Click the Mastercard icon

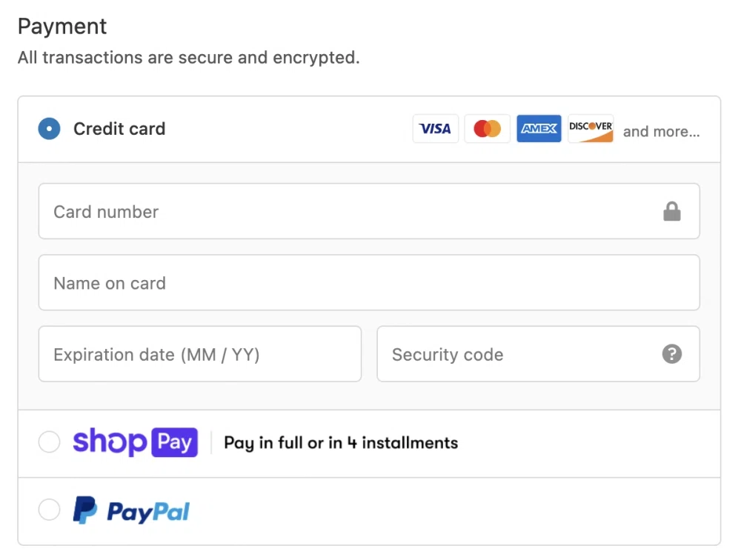click(x=487, y=128)
